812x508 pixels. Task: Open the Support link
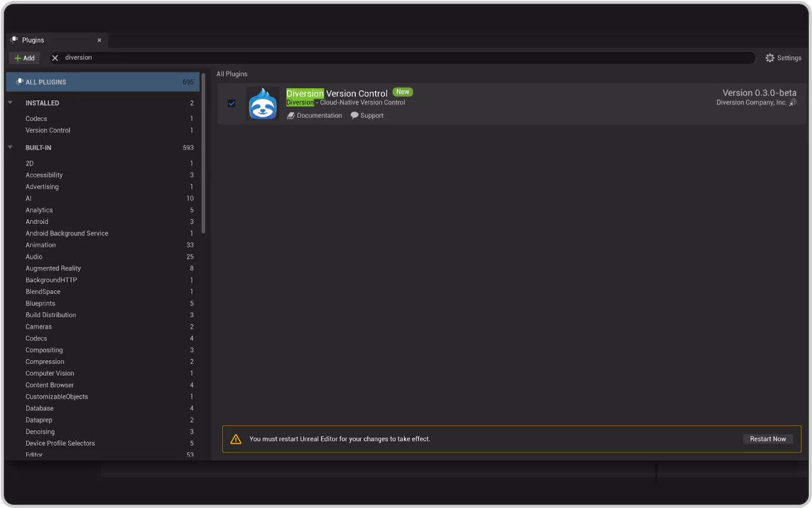[x=367, y=116]
